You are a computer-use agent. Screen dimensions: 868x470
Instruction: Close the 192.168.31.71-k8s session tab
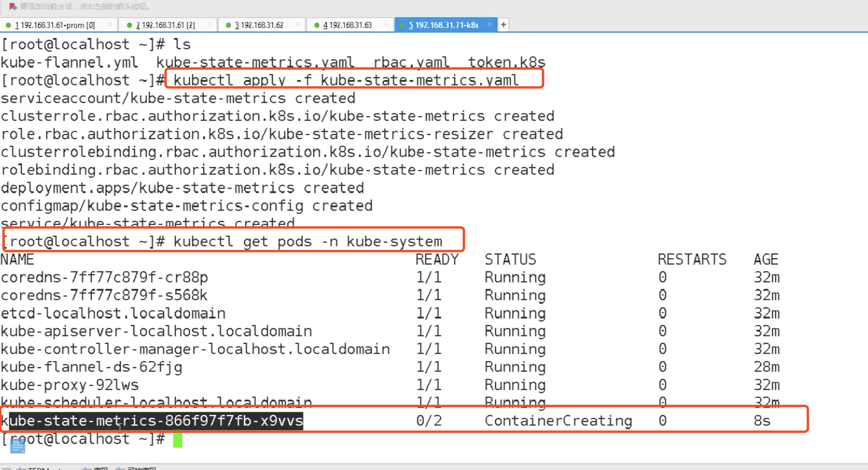490,25
